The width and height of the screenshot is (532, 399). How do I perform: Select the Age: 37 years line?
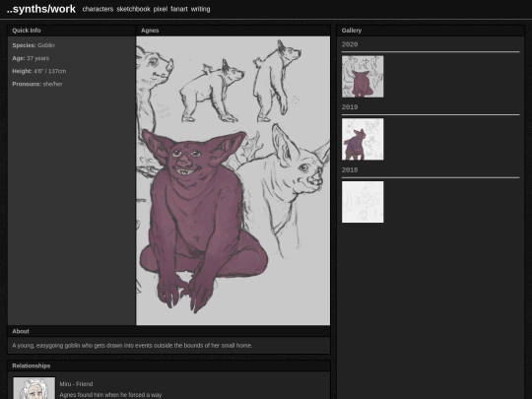tap(31, 58)
